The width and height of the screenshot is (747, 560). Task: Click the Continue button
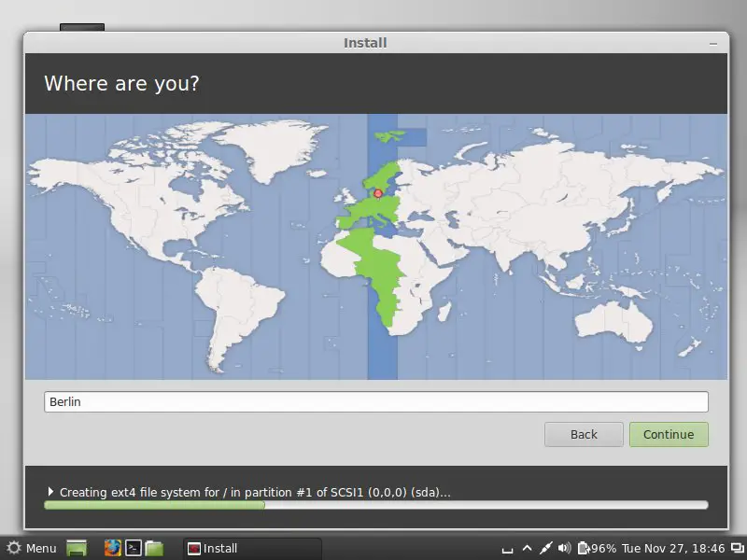pyautogui.click(x=669, y=434)
